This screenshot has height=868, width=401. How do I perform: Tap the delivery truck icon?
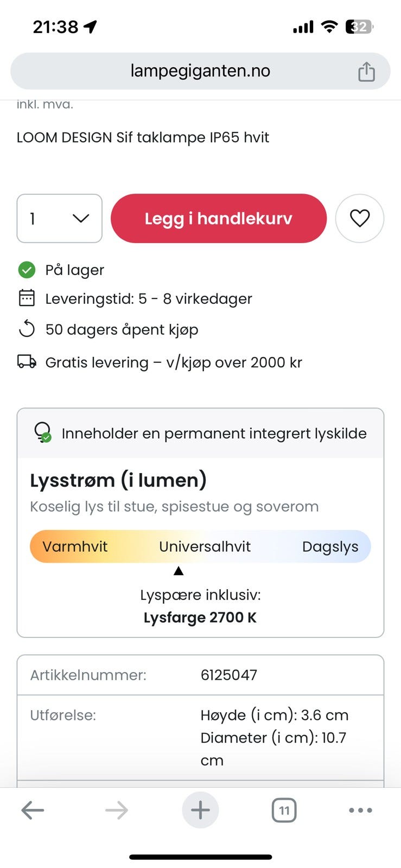click(27, 362)
